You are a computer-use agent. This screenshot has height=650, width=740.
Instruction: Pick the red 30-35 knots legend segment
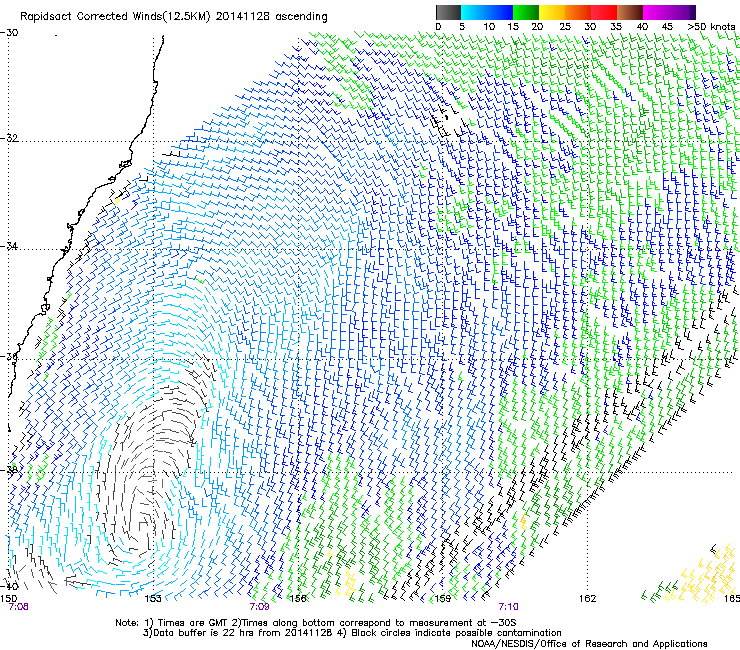[x=604, y=12]
